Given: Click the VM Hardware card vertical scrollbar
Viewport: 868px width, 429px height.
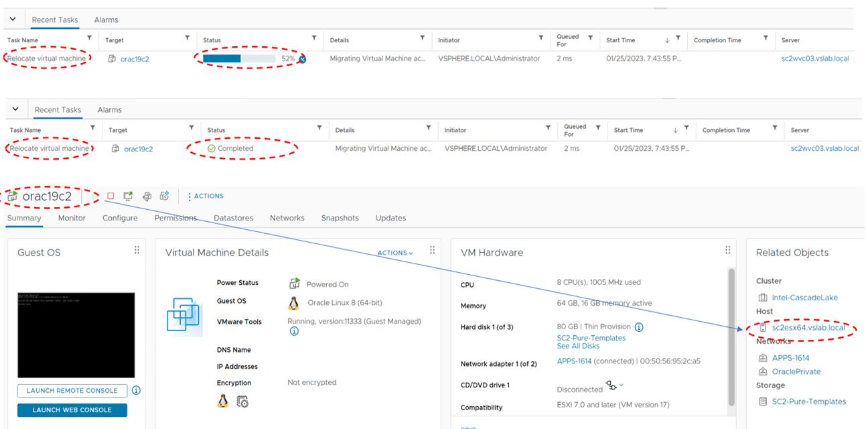Looking at the screenshot, I should 731,337.
